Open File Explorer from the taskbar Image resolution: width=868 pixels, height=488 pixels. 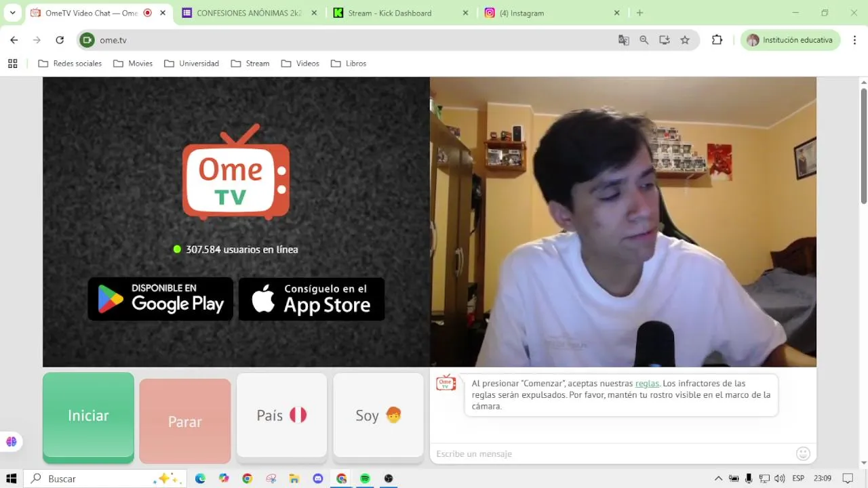tap(294, 479)
